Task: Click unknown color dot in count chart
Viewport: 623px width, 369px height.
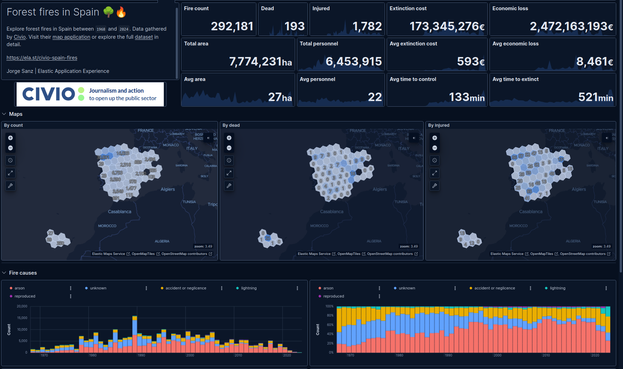Action: [x=86, y=288]
